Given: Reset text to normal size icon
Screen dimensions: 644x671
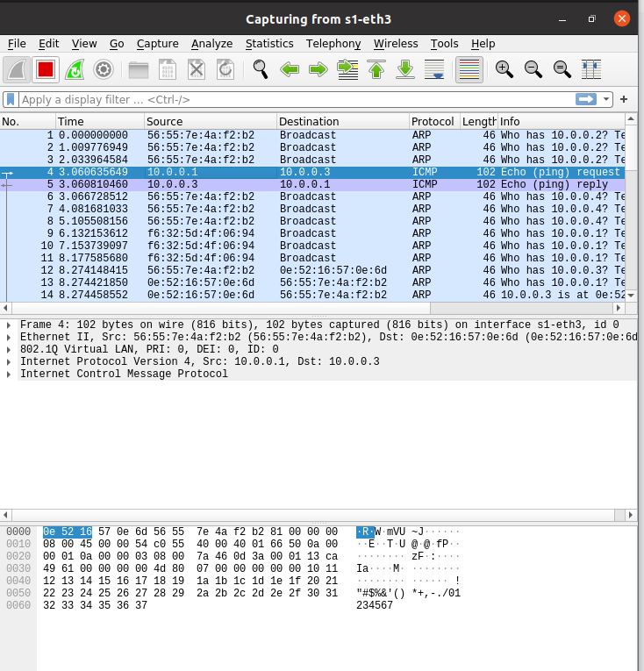Looking at the screenshot, I should pos(562,69).
